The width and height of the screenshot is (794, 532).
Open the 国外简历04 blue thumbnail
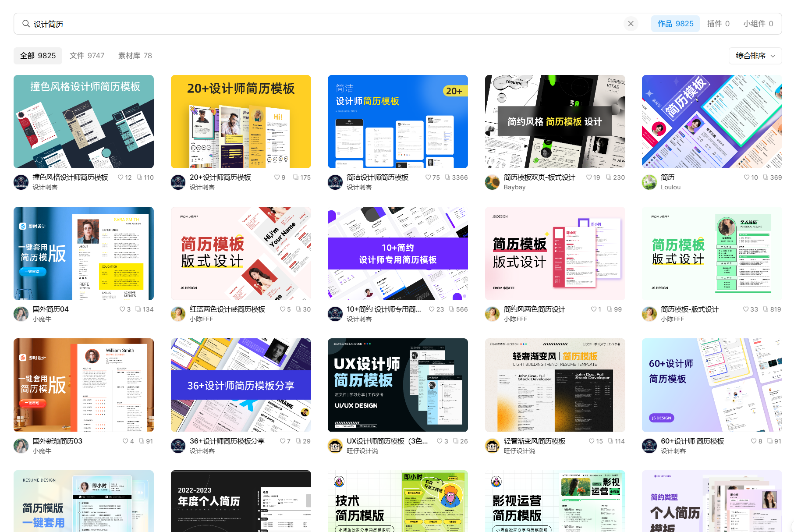(84, 253)
